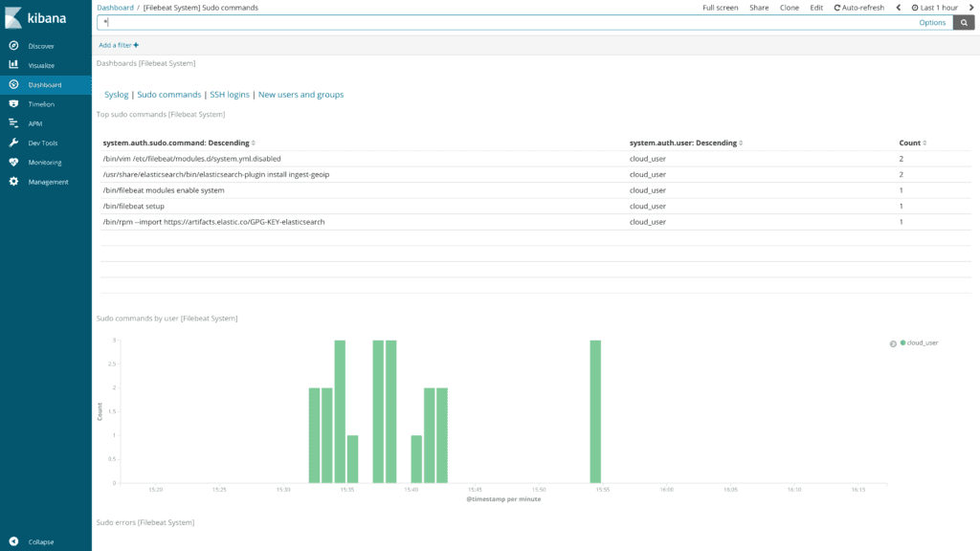This screenshot has height=551, width=980.
Task: Go to Dashboard breadcrumb link
Action: tap(115, 8)
